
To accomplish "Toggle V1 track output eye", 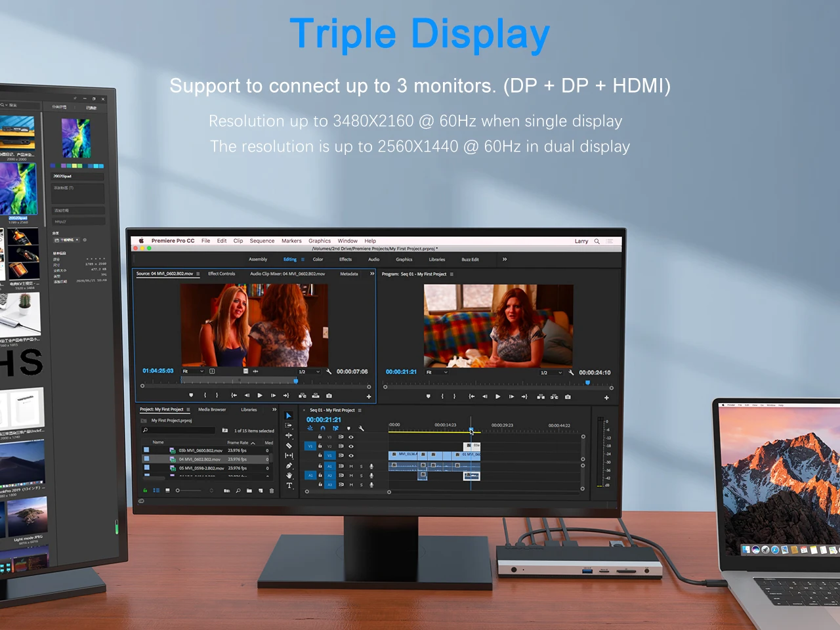I will pos(351,455).
